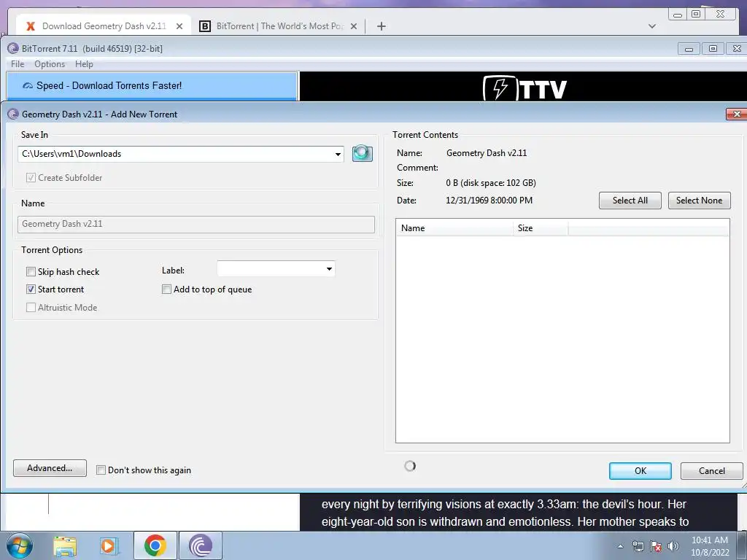The width and height of the screenshot is (747, 560).
Task: Minimize the BitTorrent 7.11 main window
Action: (x=689, y=49)
